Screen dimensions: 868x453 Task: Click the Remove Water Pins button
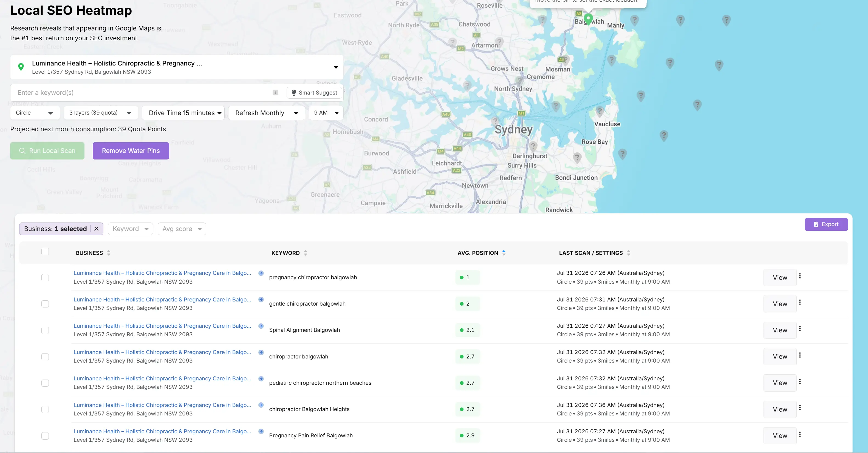(131, 151)
